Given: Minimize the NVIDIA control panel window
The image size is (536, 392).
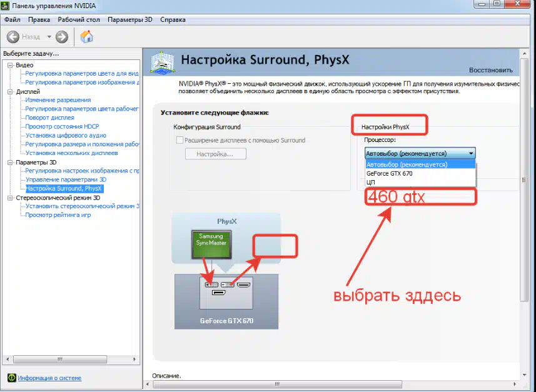Looking at the screenshot, I should click(482, 4).
